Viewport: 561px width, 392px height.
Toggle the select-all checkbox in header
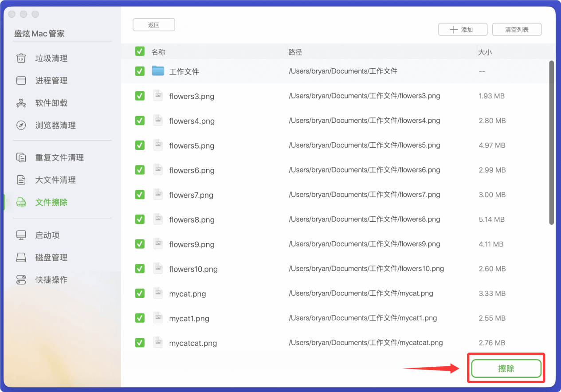[140, 51]
